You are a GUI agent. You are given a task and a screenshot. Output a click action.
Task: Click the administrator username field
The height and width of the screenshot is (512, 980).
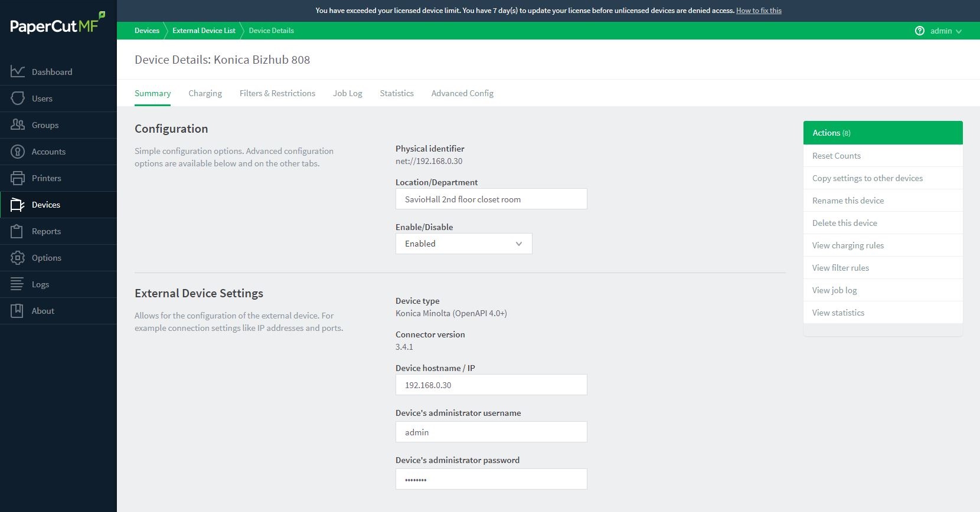(491, 432)
